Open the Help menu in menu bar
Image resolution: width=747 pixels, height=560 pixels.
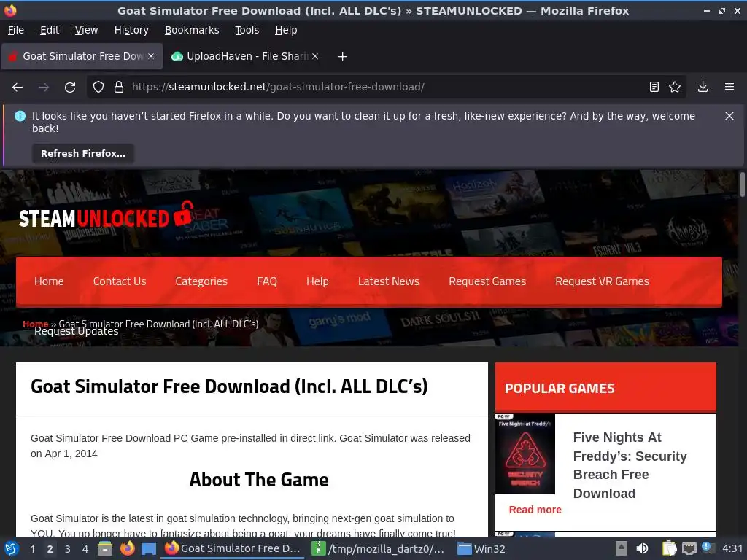[x=286, y=30]
